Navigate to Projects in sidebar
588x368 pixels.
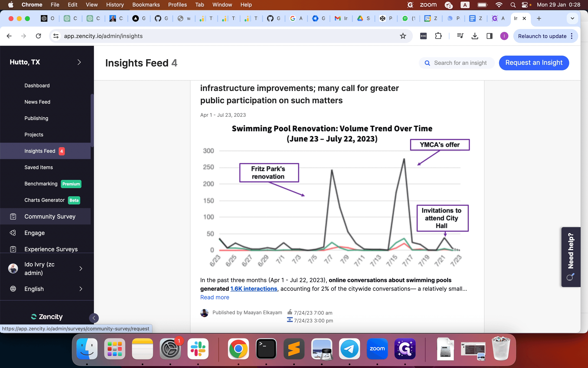click(34, 135)
